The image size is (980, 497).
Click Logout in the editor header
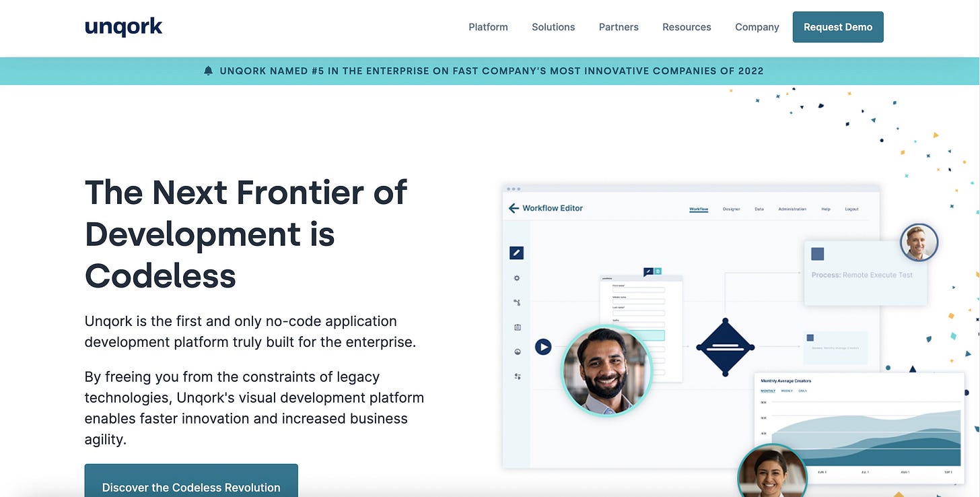[x=852, y=209]
